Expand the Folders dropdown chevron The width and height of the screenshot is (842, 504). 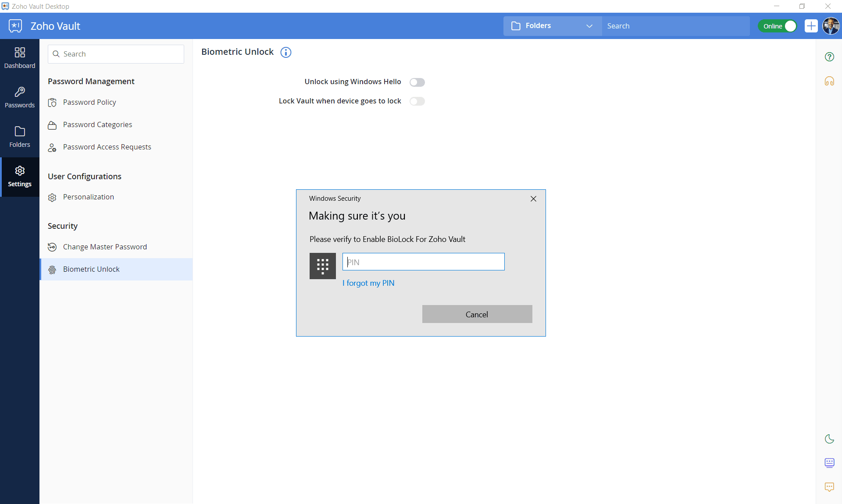click(589, 26)
